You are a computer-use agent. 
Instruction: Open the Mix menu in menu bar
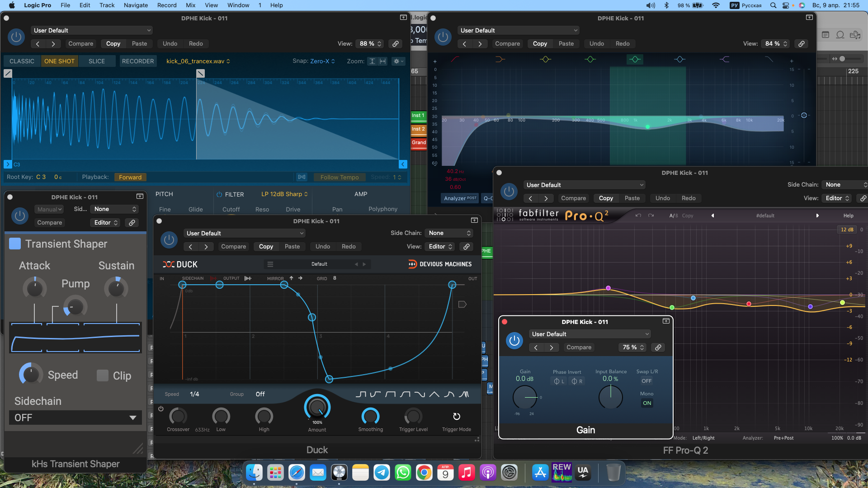(x=191, y=5)
